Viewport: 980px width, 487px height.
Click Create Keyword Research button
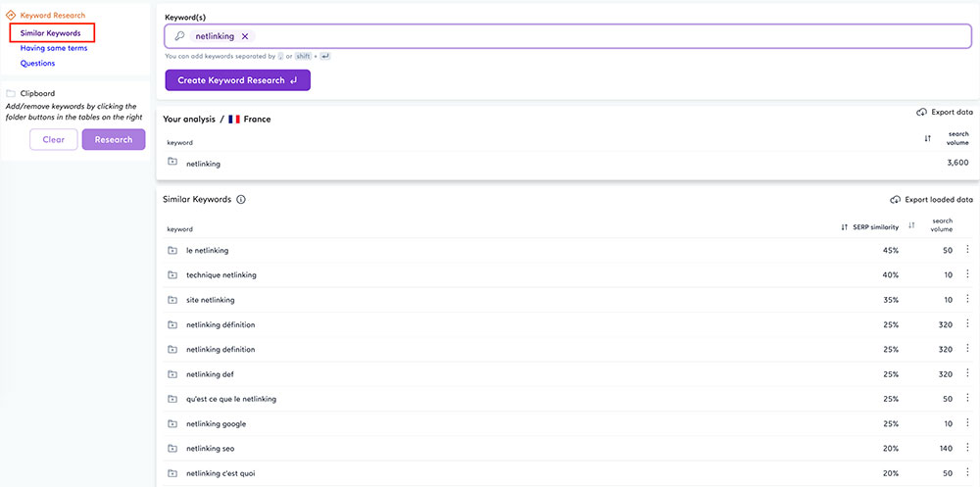tap(237, 80)
